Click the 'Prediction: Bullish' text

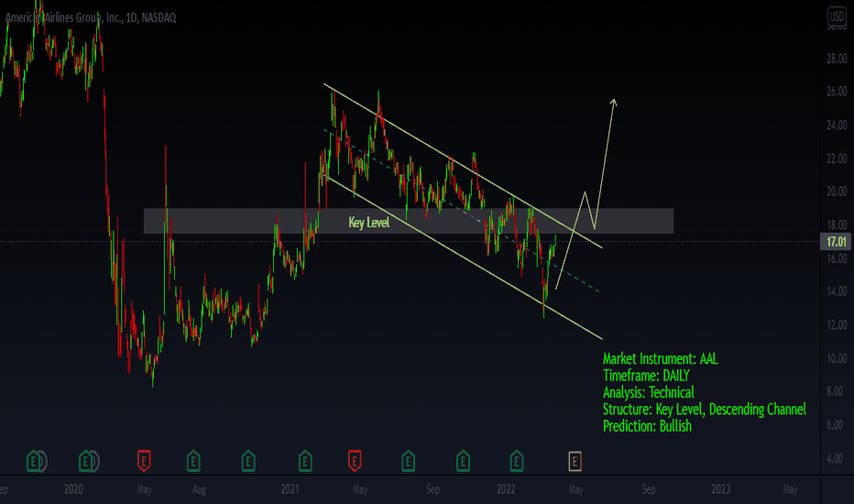click(x=647, y=425)
